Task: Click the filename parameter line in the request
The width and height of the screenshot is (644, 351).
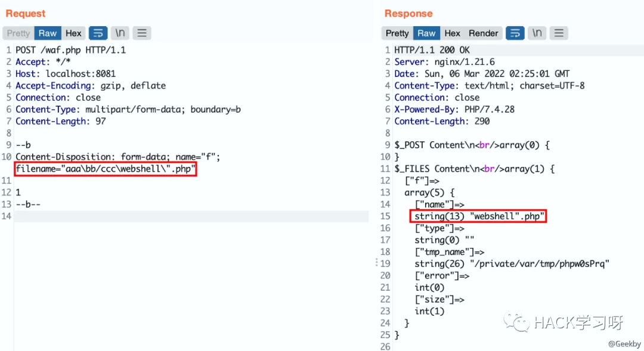Action: (105, 169)
